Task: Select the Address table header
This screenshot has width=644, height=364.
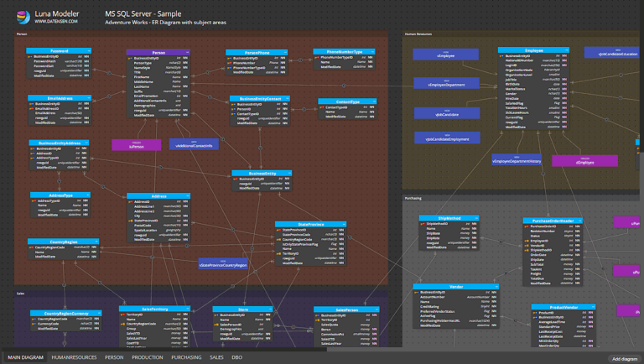Action: tap(158, 196)
